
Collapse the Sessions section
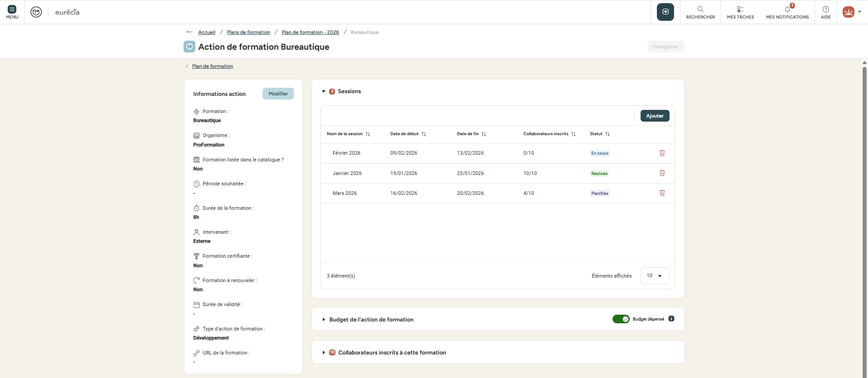click(324, 91)
